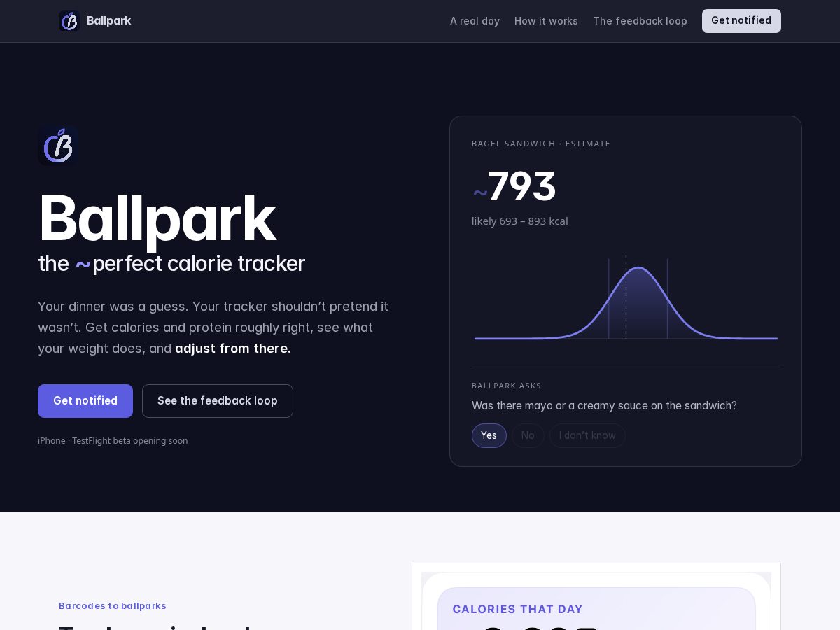
Task: Click the large Ballpark app icon in hero
Action: pos(58,146)
